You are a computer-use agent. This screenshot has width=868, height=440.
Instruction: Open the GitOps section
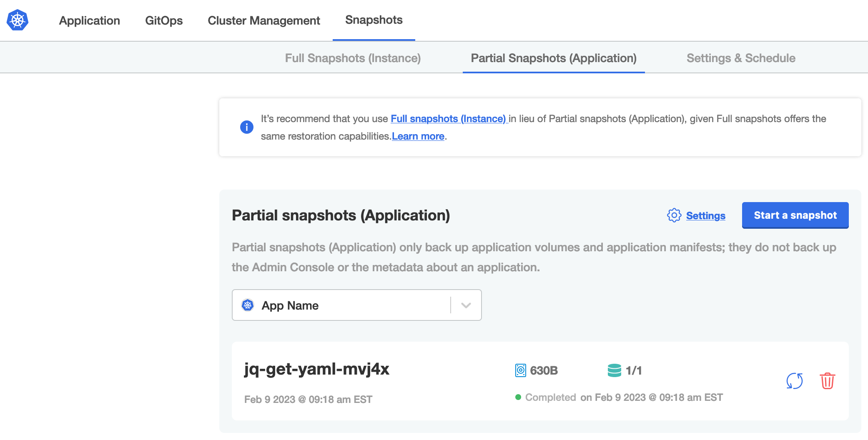164,20
